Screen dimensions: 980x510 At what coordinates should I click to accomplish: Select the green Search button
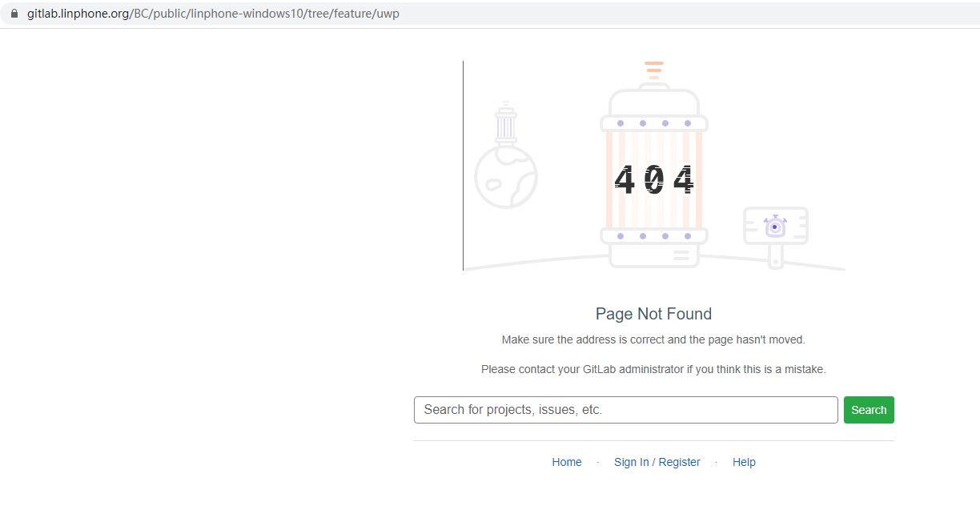coord(869,409)
